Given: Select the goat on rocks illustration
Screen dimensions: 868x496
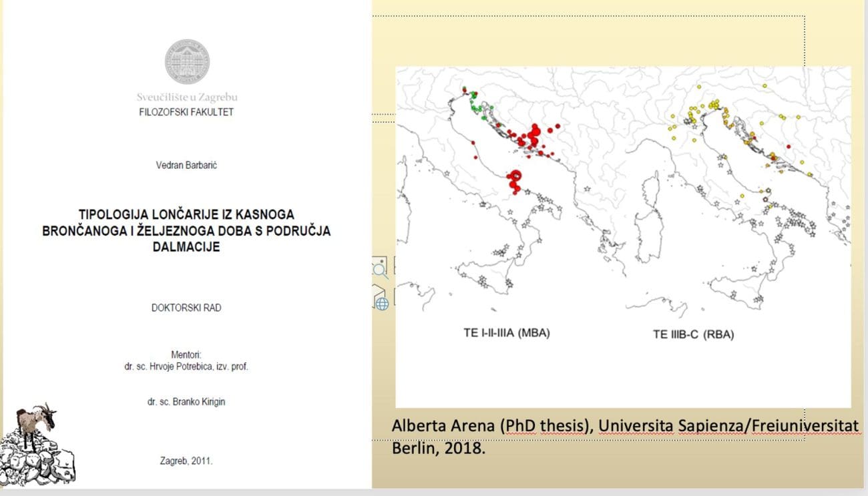Looking at the screenshot, I should click(37, 446).
